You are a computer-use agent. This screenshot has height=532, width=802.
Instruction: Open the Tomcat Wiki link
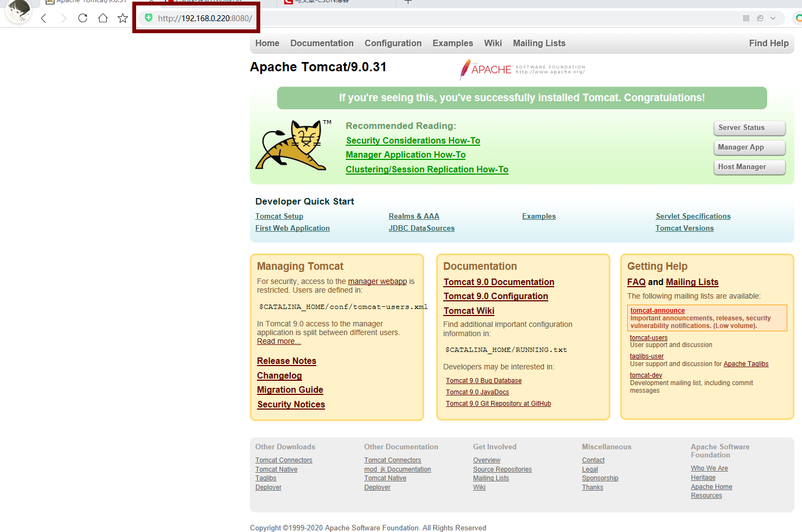point(469,311)
